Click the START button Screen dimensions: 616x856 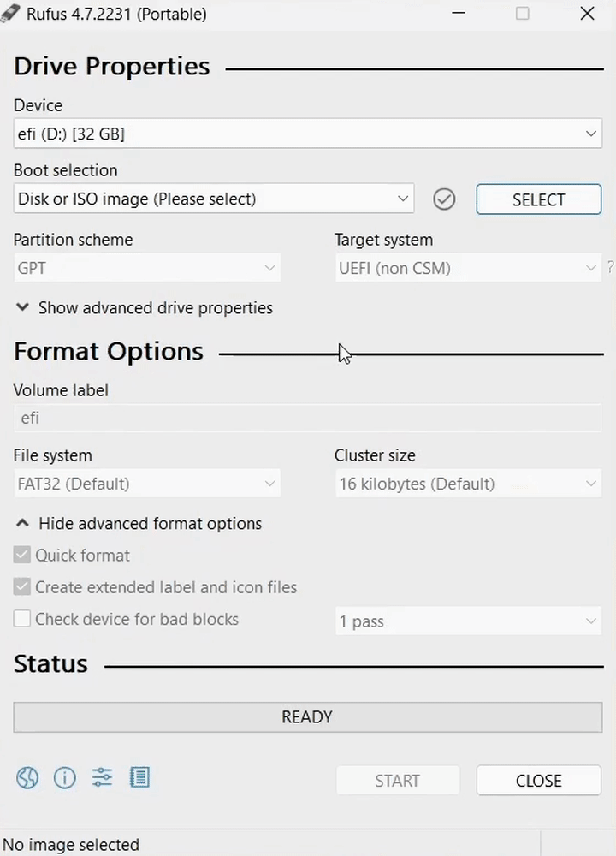point(398,780)
